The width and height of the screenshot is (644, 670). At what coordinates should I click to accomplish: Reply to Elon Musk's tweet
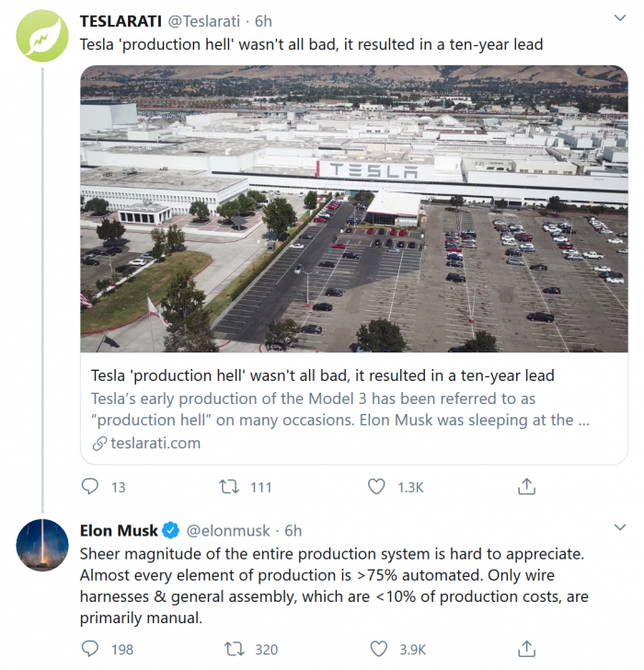pos(90,649)
